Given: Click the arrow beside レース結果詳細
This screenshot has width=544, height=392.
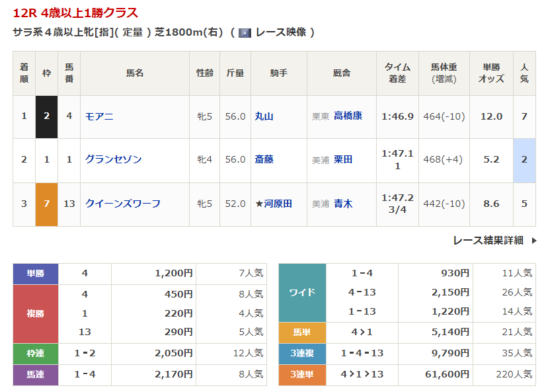Looking at the screenshot, I should (x=533, y=241).
